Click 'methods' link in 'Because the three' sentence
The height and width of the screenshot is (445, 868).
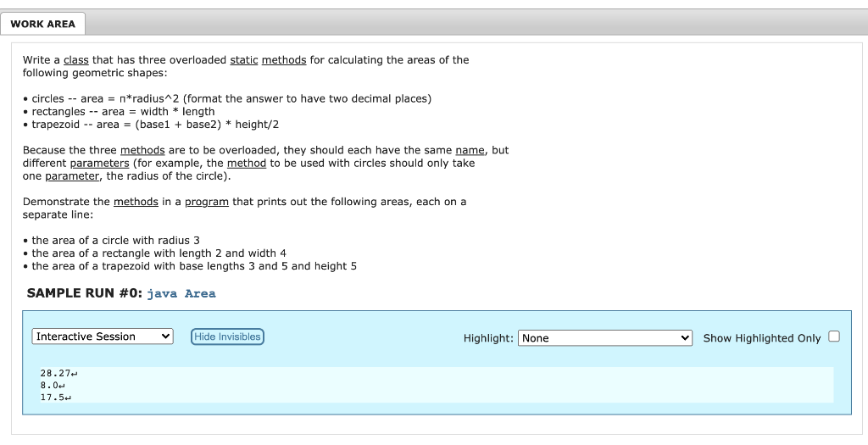(142, 150)
